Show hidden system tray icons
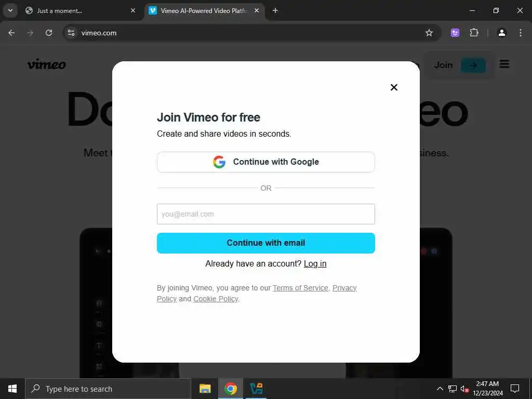 [x=440, y=389]
